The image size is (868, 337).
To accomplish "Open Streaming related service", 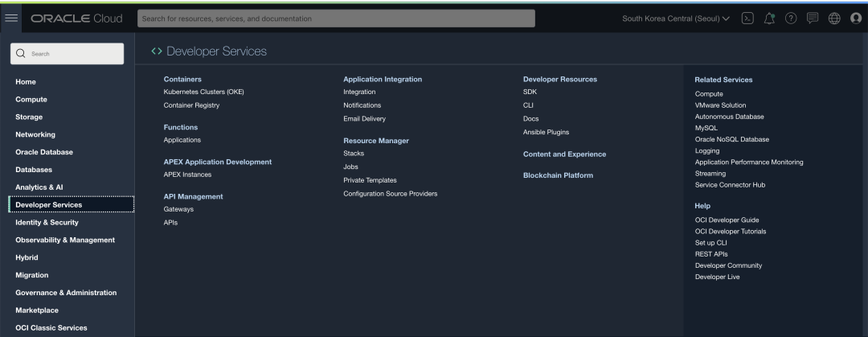I will tap(710, 174).
